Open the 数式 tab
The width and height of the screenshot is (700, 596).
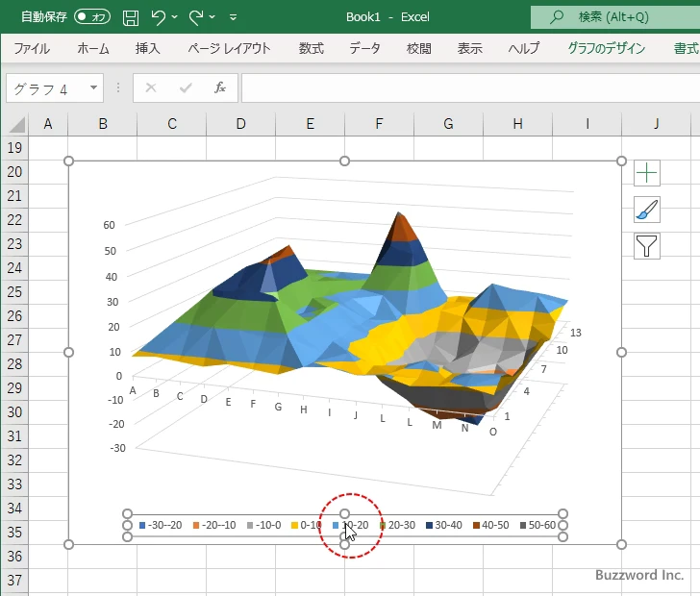point(312,48)
